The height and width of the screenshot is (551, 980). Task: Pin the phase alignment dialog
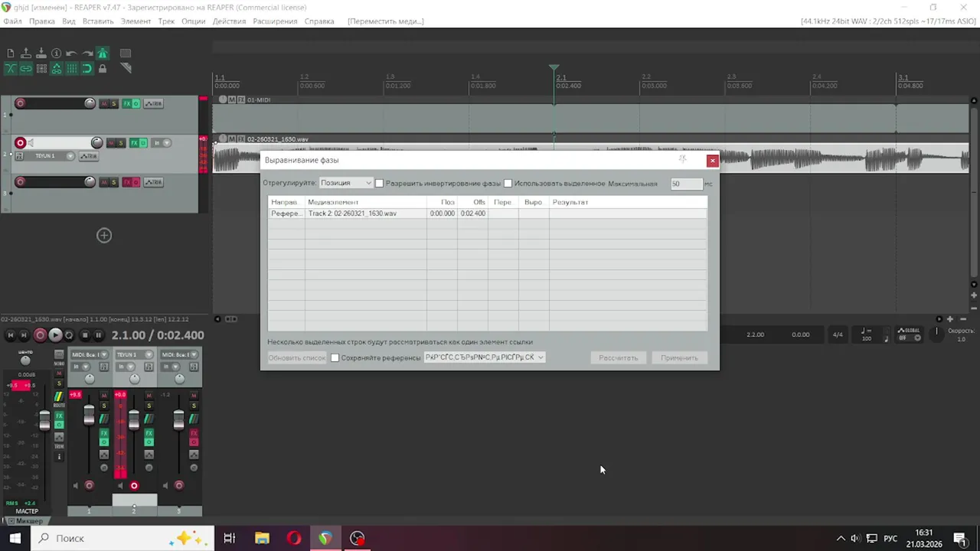click(682, 160)
